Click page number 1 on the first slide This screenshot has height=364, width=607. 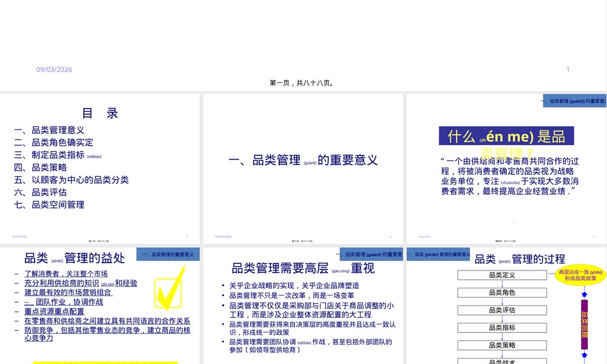pyautogui.click(x=568, y=70)
